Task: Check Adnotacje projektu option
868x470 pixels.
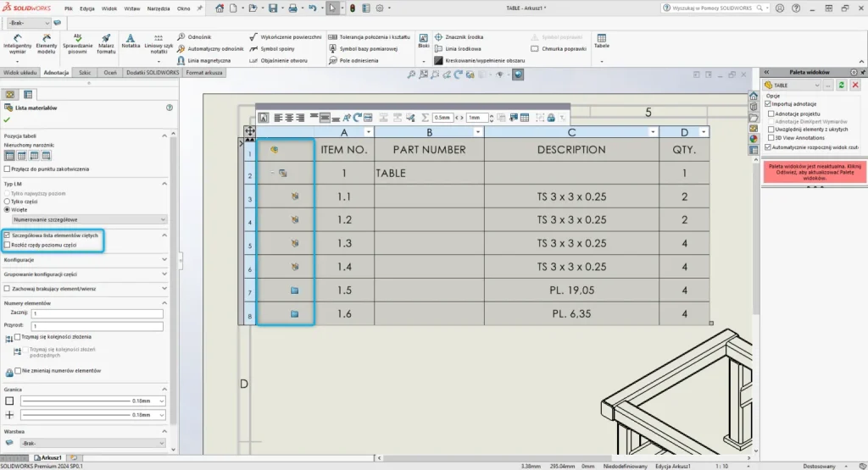Action: click(771, 113)
